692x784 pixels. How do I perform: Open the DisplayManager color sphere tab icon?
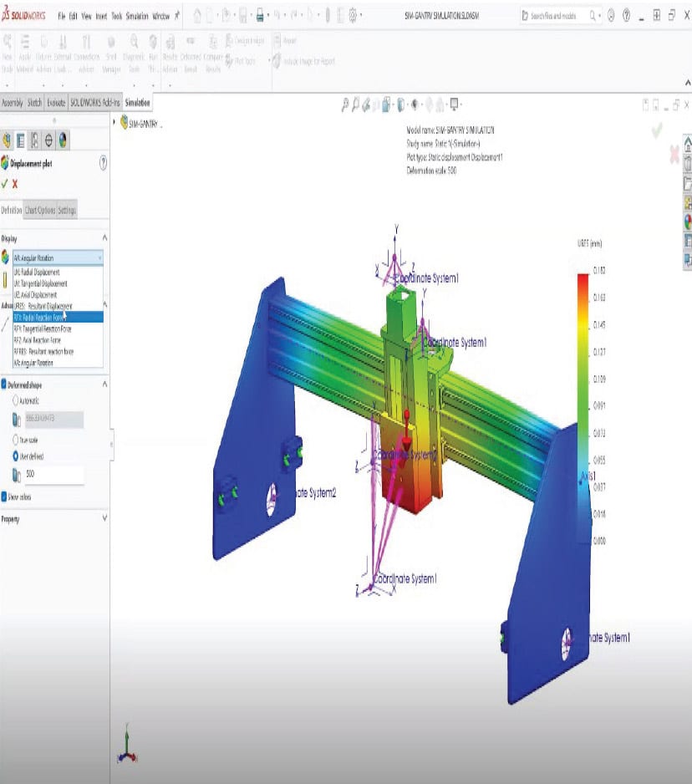[x=63, y=140]
